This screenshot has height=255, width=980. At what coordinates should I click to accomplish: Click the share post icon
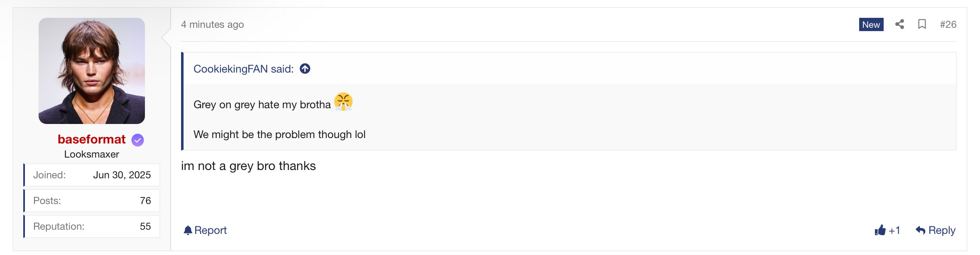(899, 24)
